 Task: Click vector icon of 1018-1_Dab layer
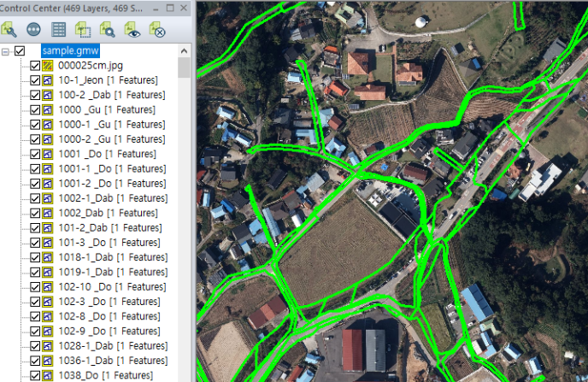pos(48,257)
